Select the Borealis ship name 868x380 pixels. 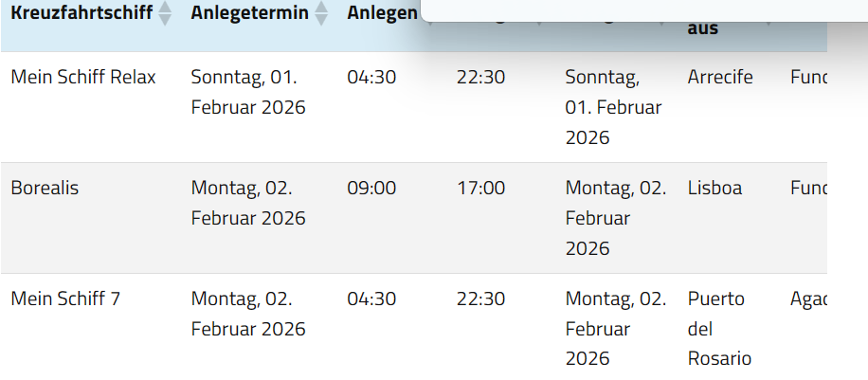(45, 188)
